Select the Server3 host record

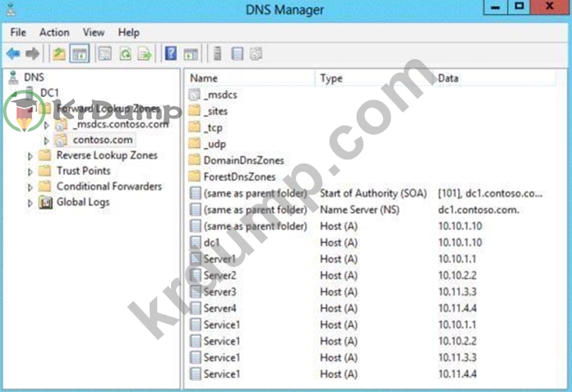[x=333, y=292]
